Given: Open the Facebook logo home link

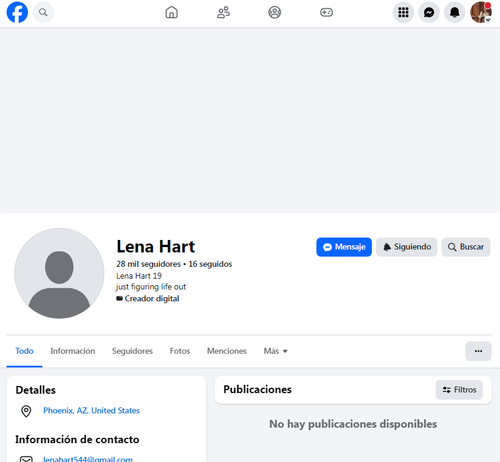Looking at the screenshot, I should (17, 12).
